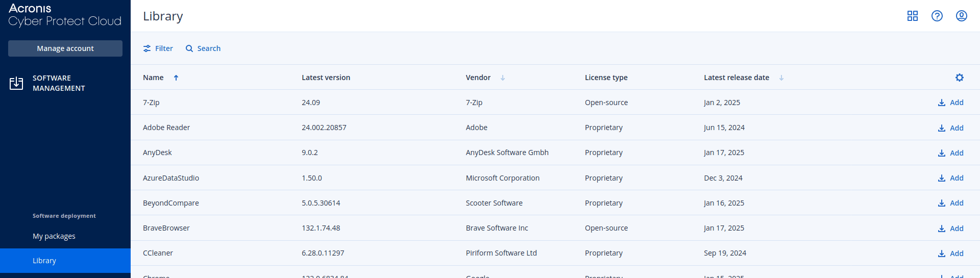
Task: Select the BeyondCompare name cell
Action: [171, 203]
